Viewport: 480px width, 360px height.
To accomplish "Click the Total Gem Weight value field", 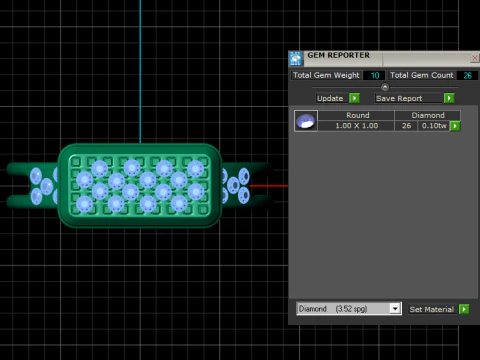I will click(374, 75).
